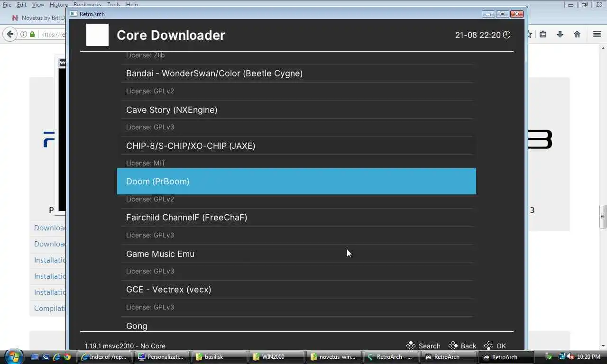This screenshot has height=364, width=607.
Task: Select Bandai - WonderSwan/Color (Beetle Cygne) core
Action: pyautogui.click(x=296, y=73)
